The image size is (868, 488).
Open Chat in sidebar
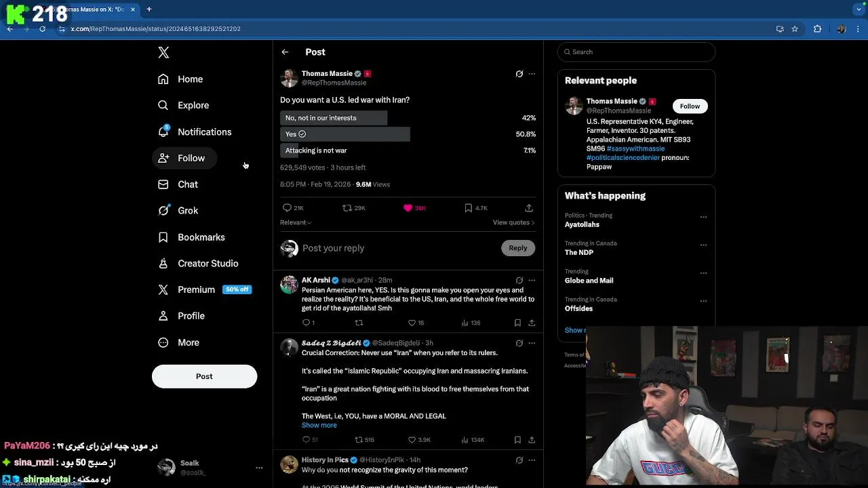(178, 184)
